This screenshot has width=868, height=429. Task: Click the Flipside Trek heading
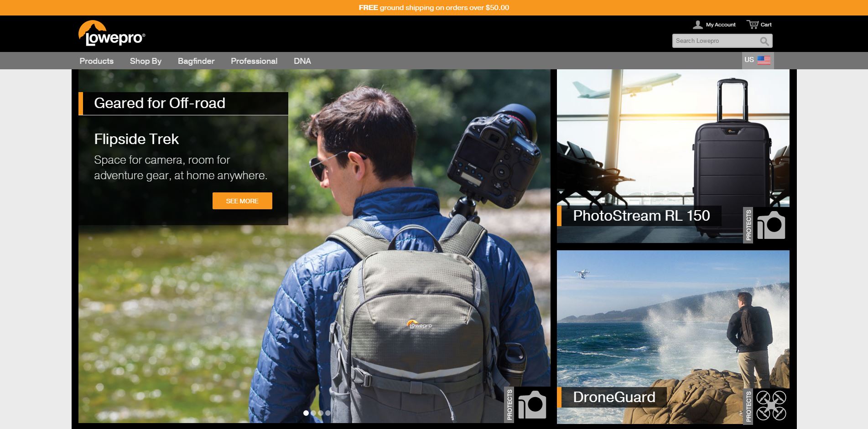[136, 139]
